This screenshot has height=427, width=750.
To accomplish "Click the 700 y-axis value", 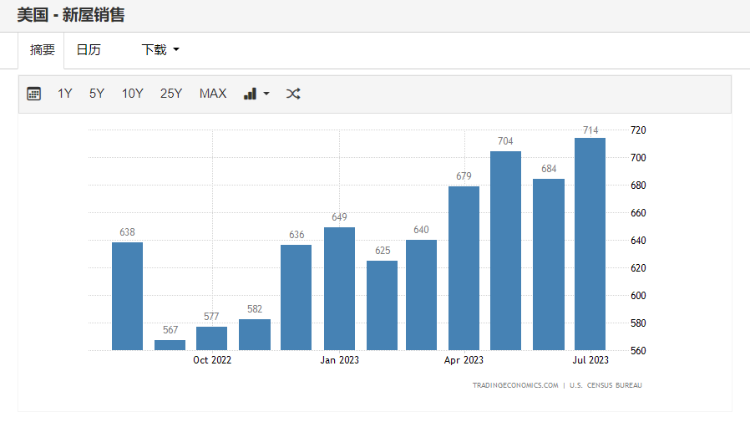I will (638, 158).
